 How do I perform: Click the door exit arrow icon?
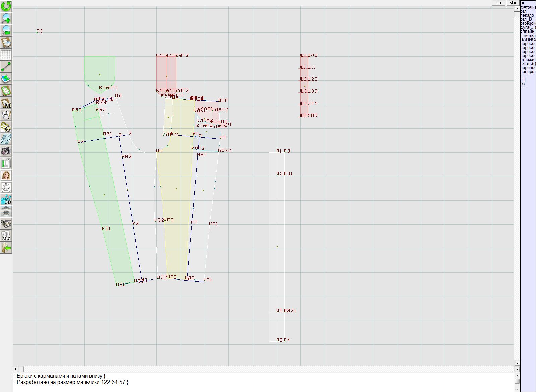(6, 248)
